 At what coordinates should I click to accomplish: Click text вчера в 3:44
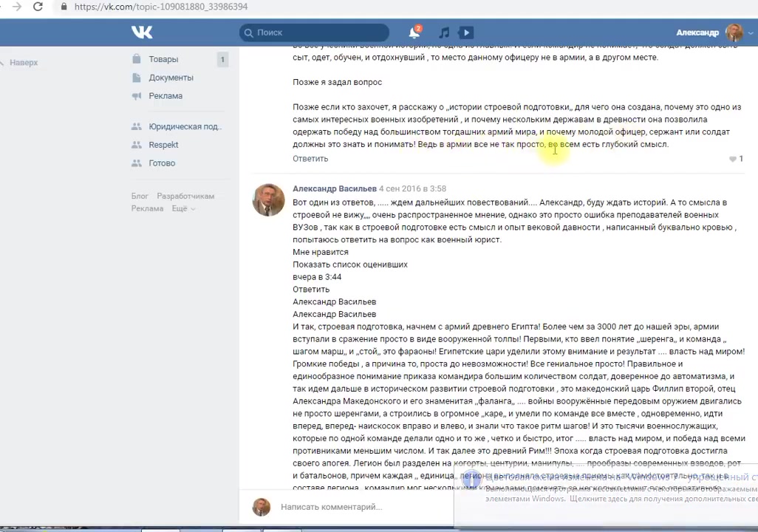317,277
